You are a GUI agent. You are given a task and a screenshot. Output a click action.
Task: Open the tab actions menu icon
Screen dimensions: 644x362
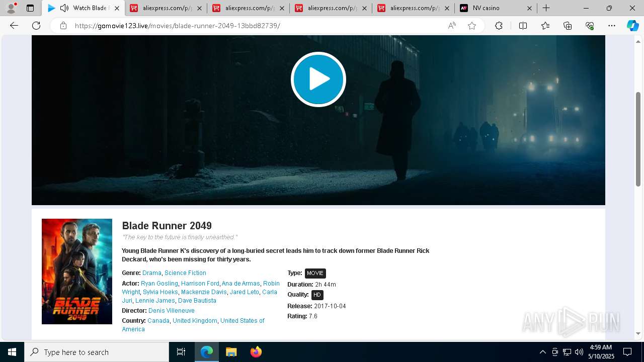coord(30,8)
